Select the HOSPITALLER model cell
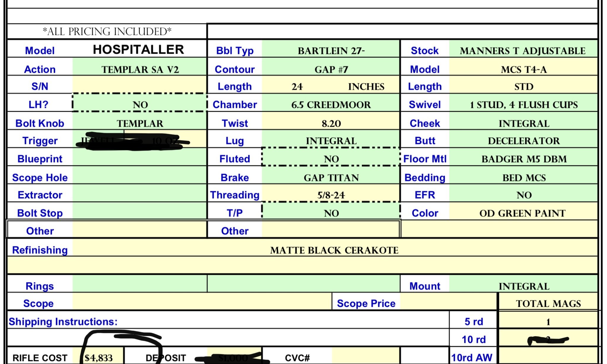 pyautogui.click(x=138, y=49)
